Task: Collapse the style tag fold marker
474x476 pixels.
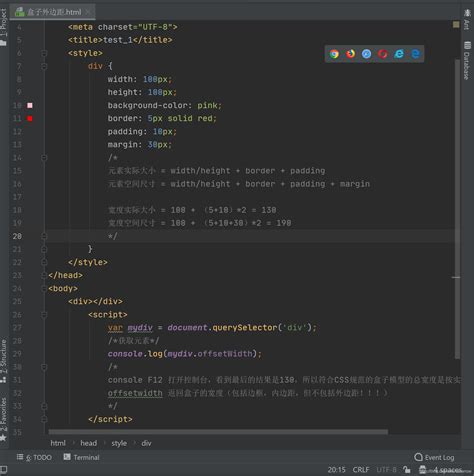Action: [44, 53]
